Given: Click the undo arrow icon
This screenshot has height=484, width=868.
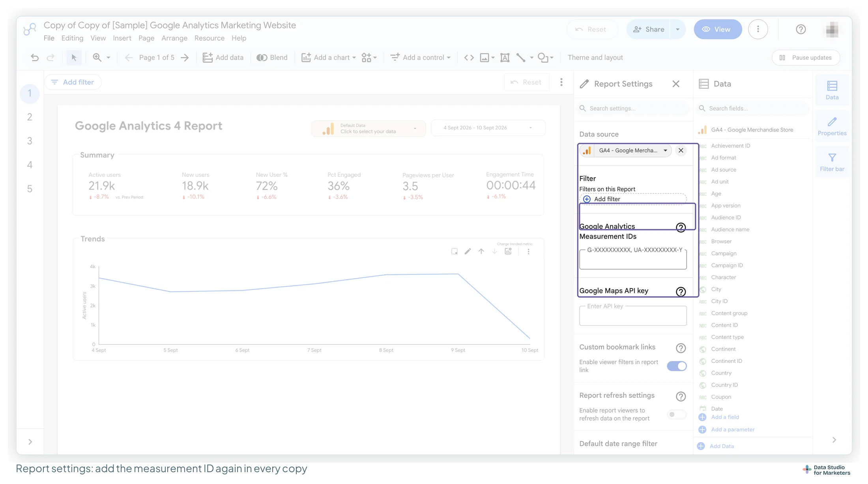Looking at the screenshot, I should point(35,58).
